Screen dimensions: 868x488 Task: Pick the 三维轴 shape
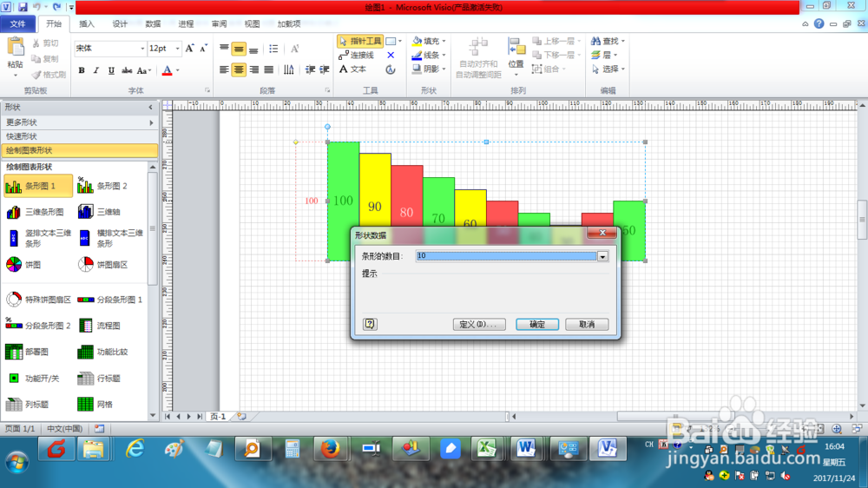click(100, 212)
